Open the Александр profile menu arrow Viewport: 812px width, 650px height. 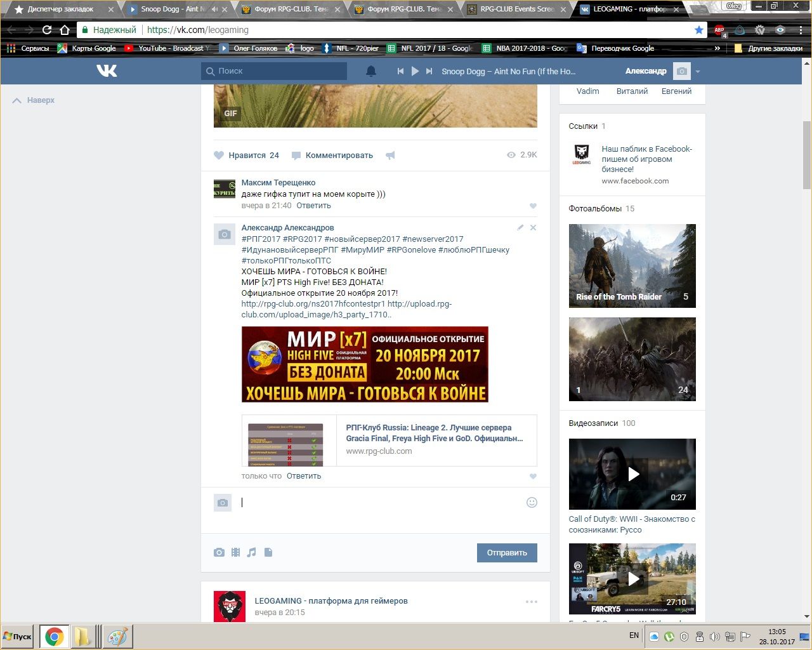[698, 72]
